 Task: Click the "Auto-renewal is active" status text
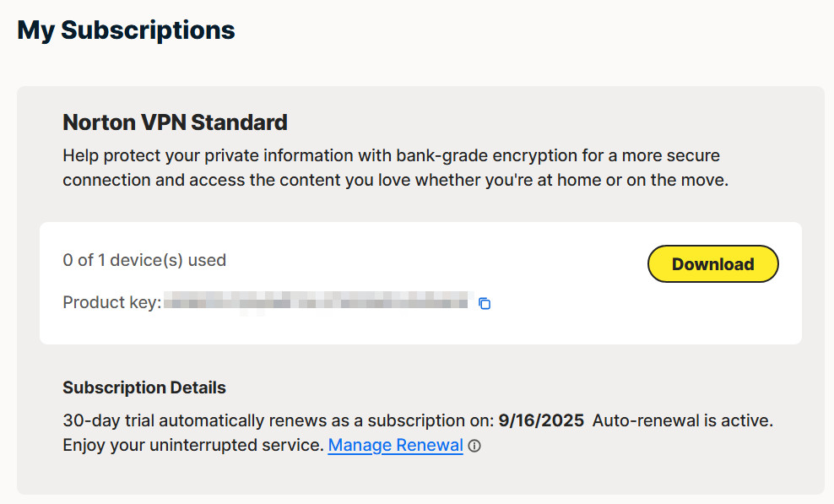(682, 420)
